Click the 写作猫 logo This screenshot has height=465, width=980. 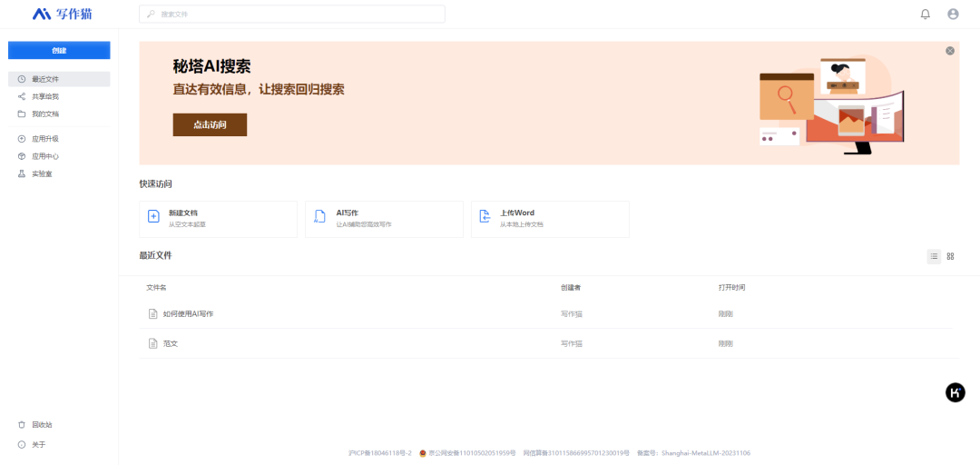pos(63,13)
